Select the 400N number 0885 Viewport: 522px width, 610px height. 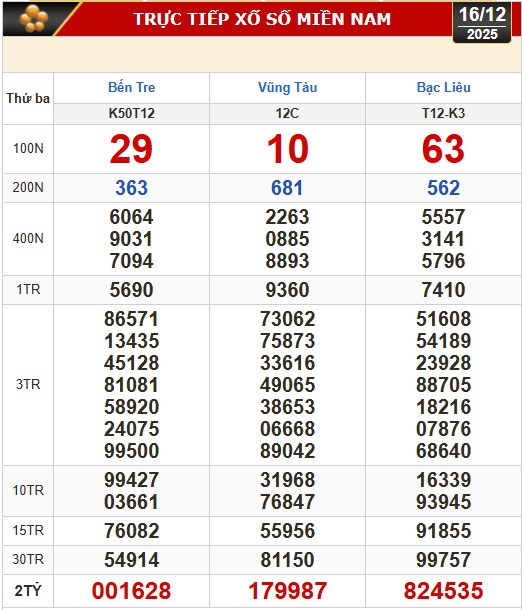click(287, 238)
